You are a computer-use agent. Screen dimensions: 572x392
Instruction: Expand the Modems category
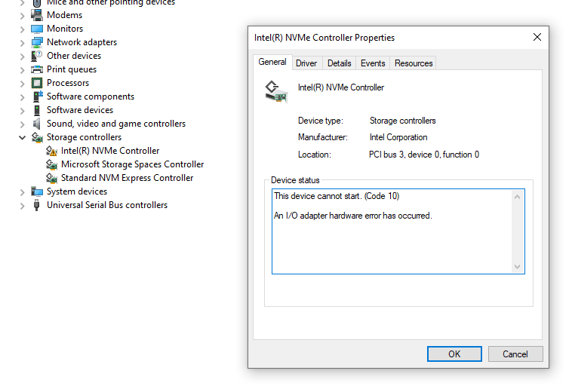(x=22, y=16)
